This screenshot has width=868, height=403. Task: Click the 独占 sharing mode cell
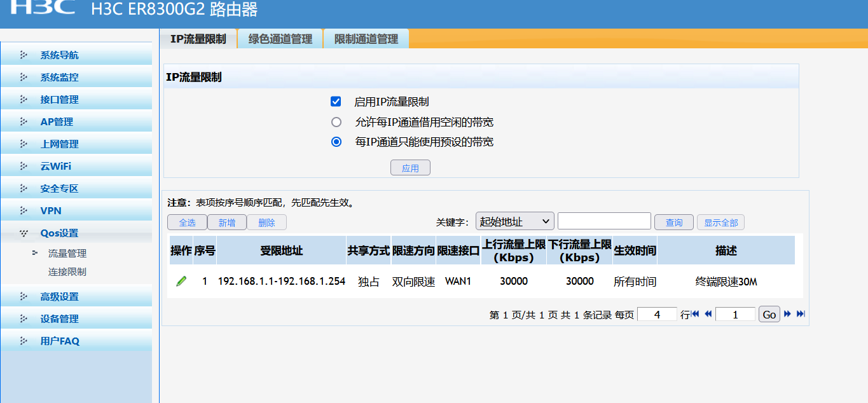[x=368, y=282]
